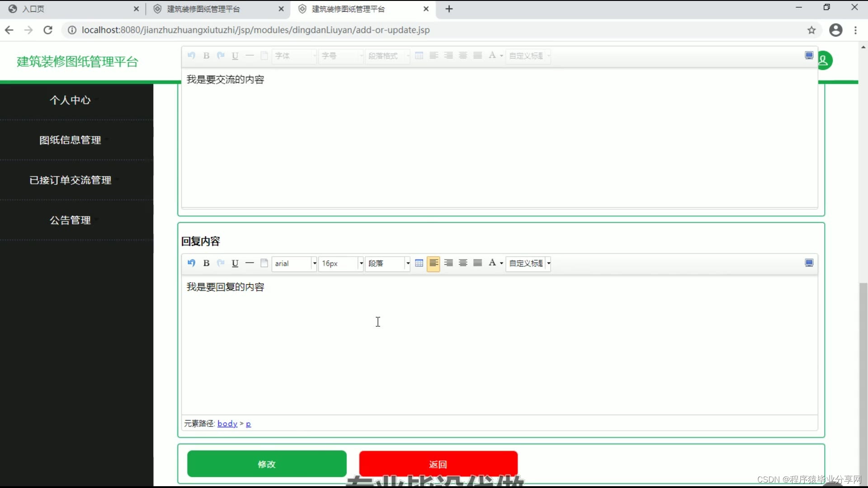Viewport: 868px width, 488px height.
Task: Click undo in reply editor toolbar
Action: [191, 263]
